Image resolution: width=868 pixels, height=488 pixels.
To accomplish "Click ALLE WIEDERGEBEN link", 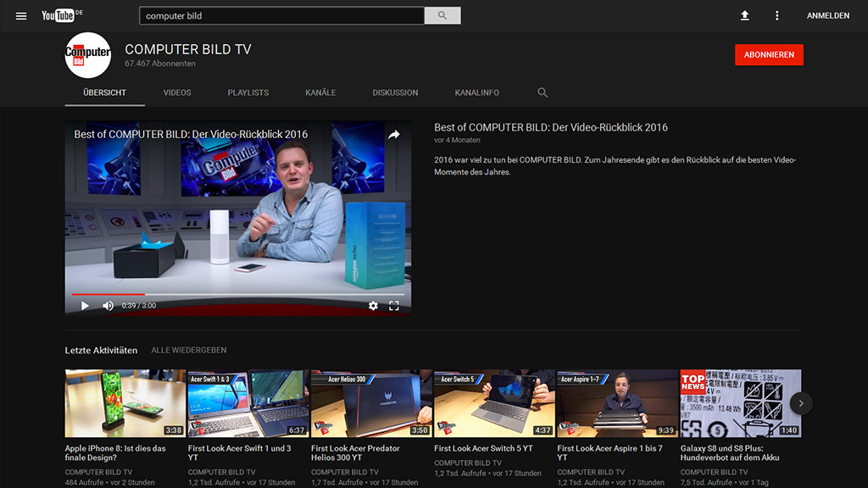I will [189, 350].
